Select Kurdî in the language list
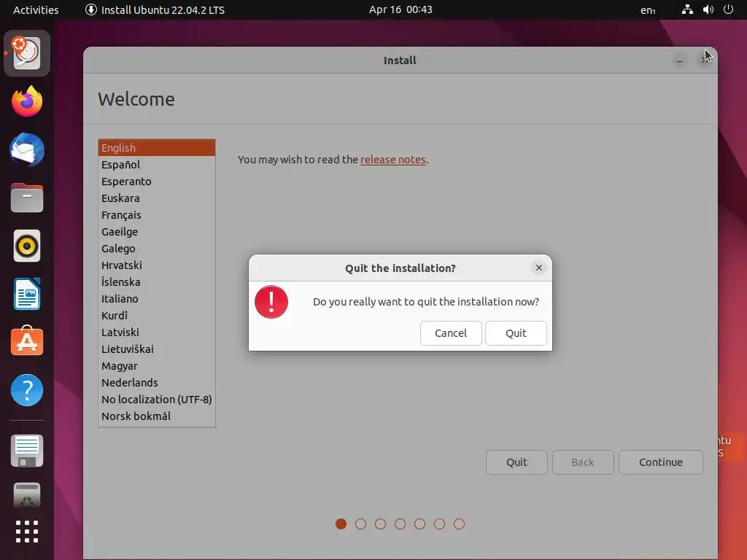747x560 pixels. (x=157, y=316)
